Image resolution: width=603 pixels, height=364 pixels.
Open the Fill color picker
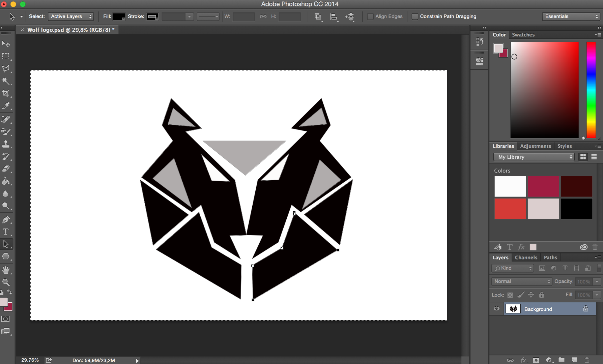click(x=119, y=17)
